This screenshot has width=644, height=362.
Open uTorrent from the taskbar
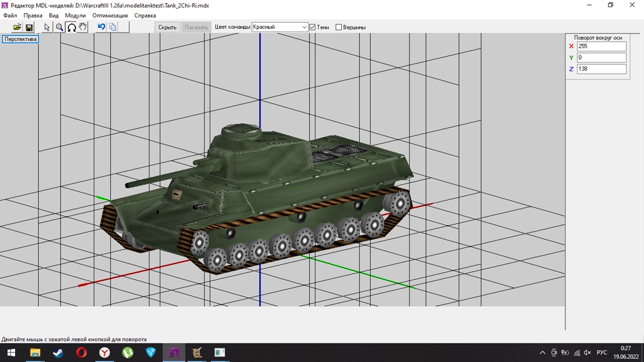[x=127, y=353]
